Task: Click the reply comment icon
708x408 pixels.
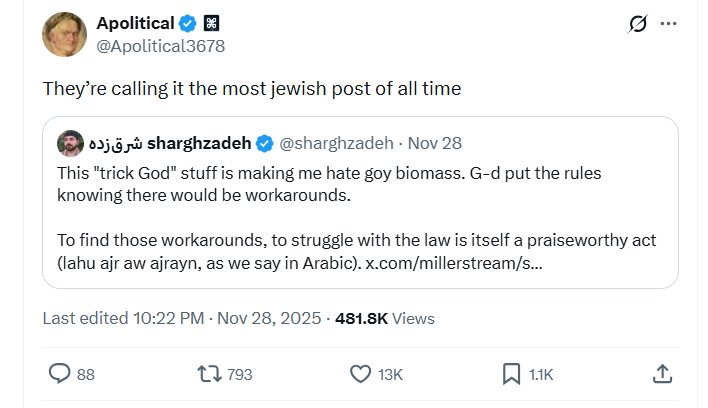Action: (x=61, y=374)
